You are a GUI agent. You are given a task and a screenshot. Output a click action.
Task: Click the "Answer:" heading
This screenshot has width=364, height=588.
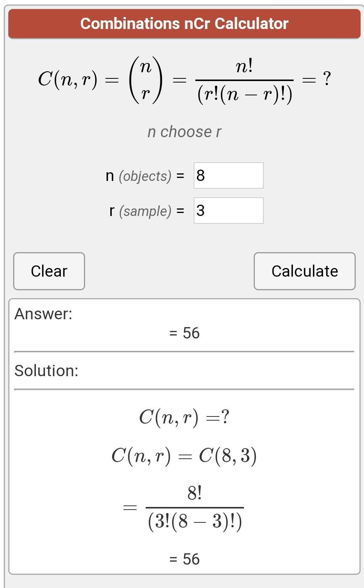tap(43, 314)
